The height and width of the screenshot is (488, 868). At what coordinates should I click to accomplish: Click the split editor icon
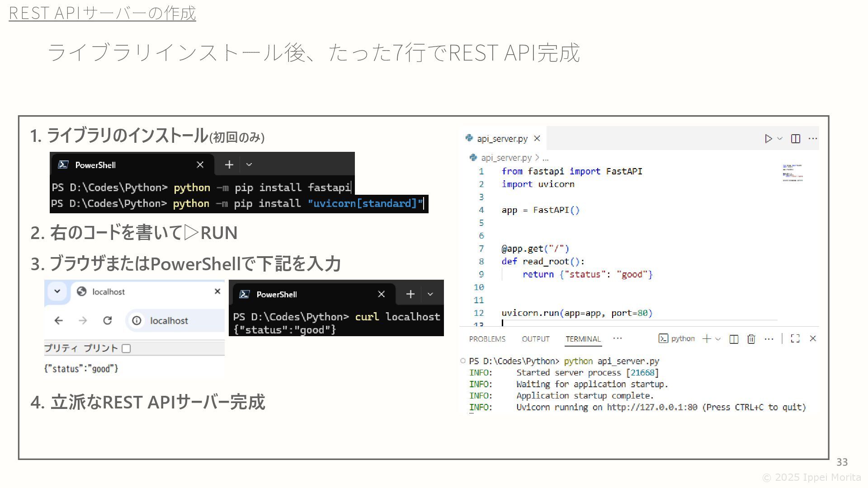[796, 139]
